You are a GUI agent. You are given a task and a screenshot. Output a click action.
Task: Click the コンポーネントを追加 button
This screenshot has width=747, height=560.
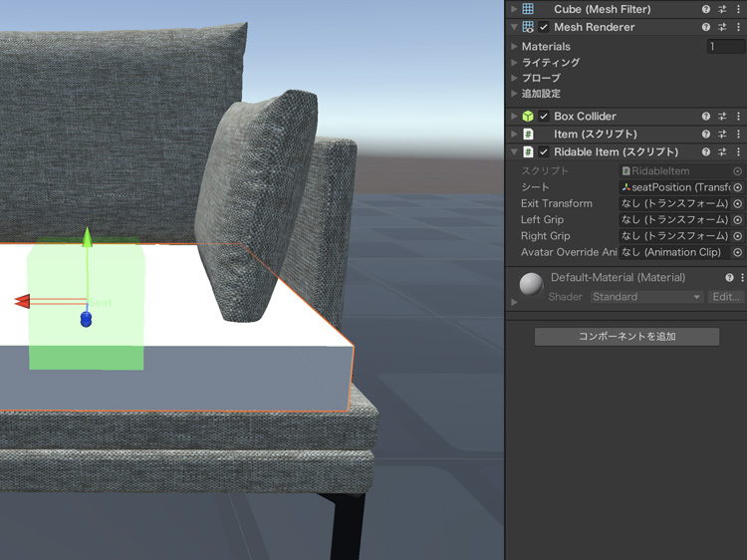tap(626, 337)
